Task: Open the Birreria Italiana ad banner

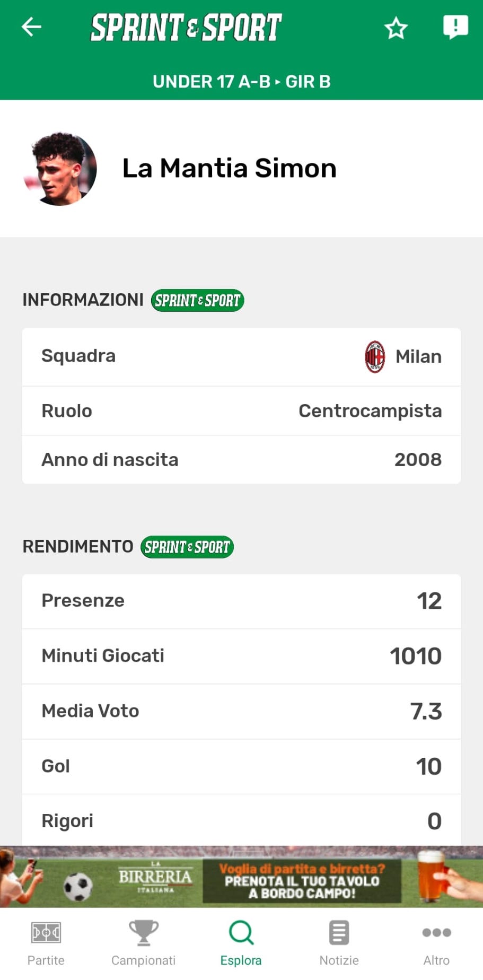Action: (241, 877)
